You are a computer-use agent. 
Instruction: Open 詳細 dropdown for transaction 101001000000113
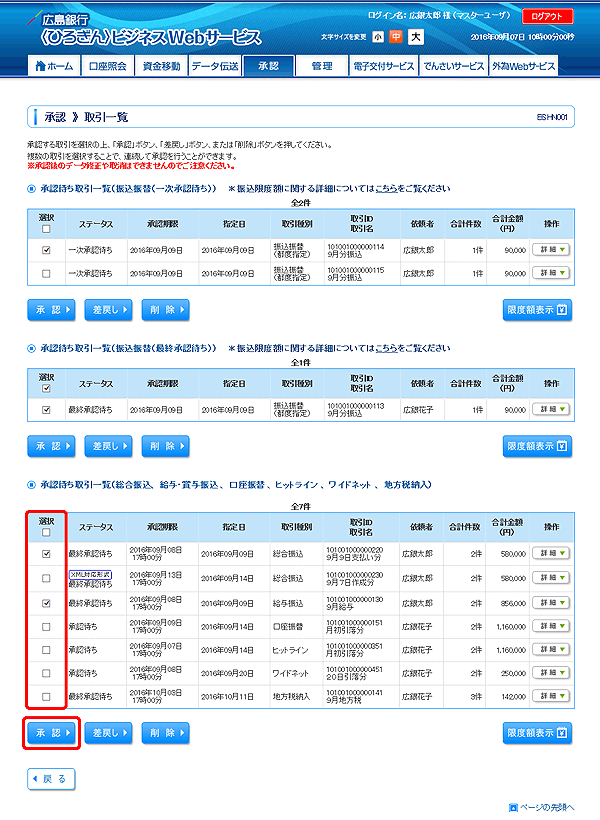point(551,409)
